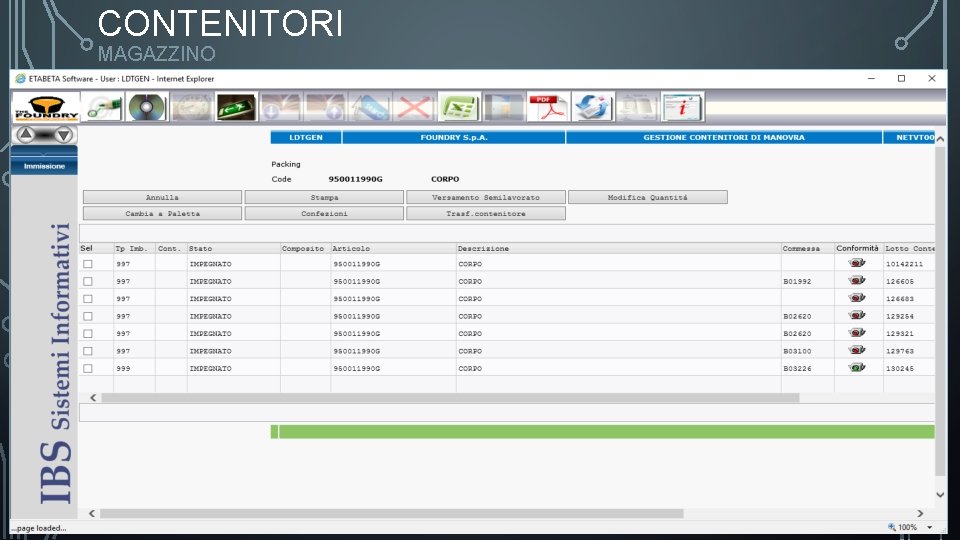Click the greyed page-down arrow icon
The image size is (960, 540).
point(280,108)
